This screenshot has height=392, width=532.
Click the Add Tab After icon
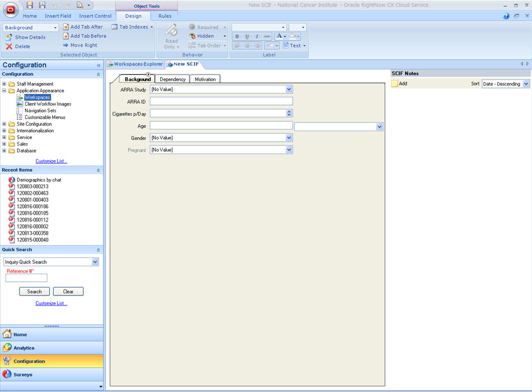66,27
